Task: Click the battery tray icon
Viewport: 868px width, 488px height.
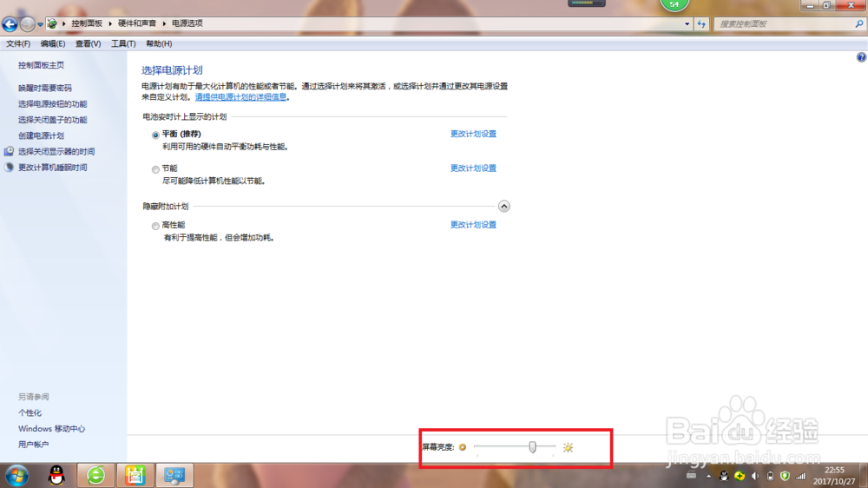Action: pos(770,476)
